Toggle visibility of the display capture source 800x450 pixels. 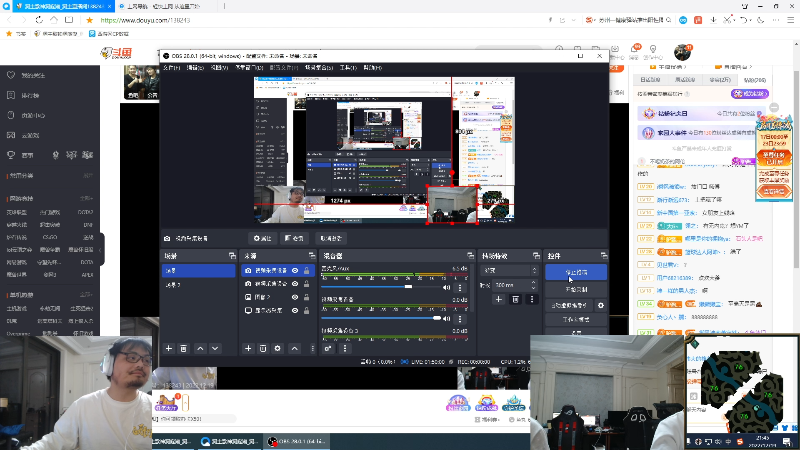pos(295,310)
